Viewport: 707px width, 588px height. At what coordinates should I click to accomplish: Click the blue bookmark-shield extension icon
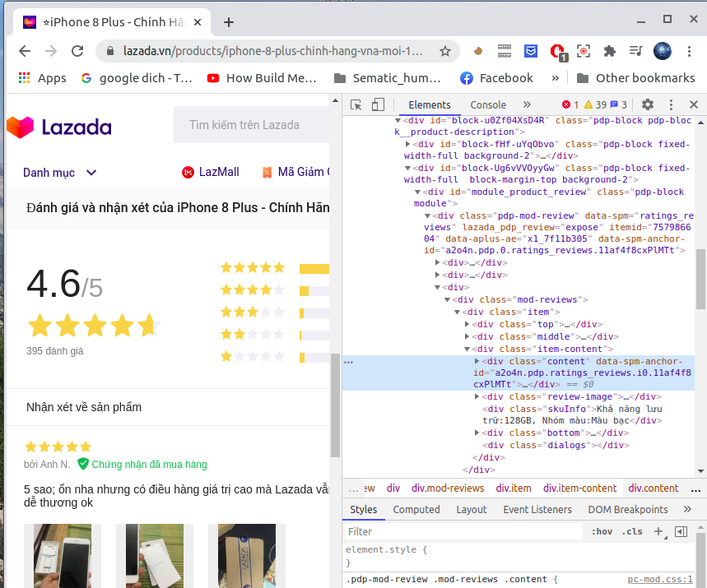click(531, 51)
